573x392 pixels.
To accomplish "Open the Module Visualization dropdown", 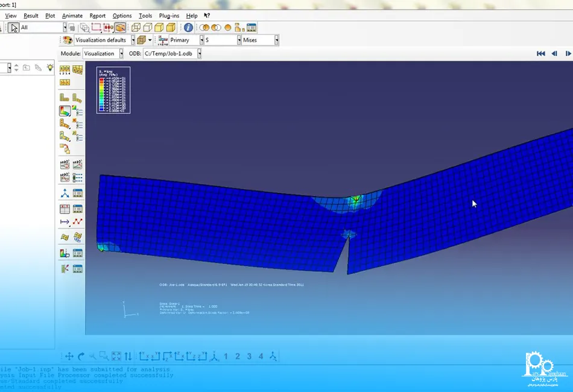I will (x=121, y=54).
